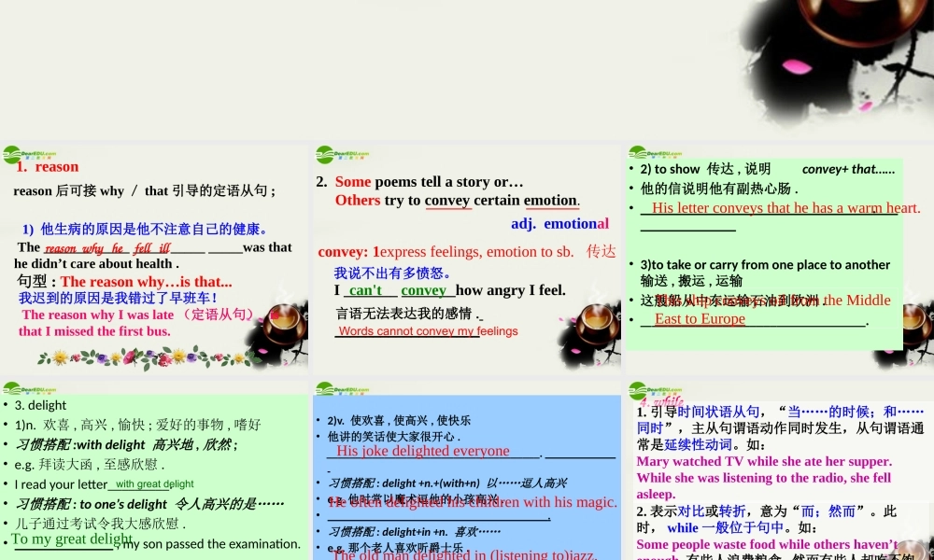Click the green answer 'with great delight'
The width and height of the screenshot is (934, 560).
[154, 483]
